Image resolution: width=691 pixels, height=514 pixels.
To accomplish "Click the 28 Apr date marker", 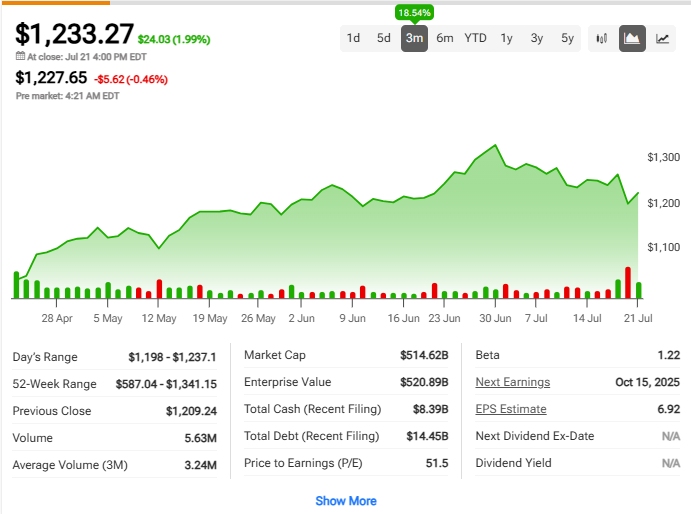I will pos(57,318).
